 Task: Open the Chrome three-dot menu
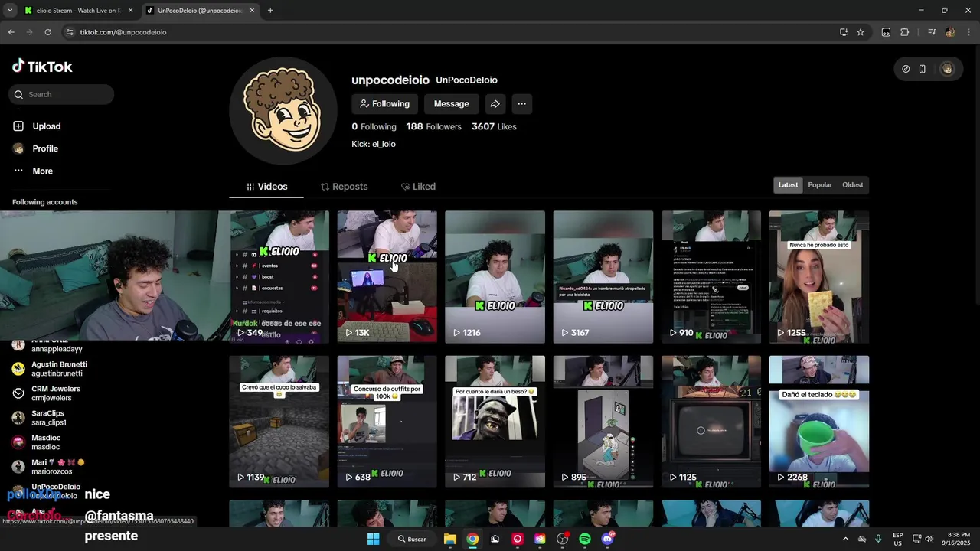click(969, 32)
